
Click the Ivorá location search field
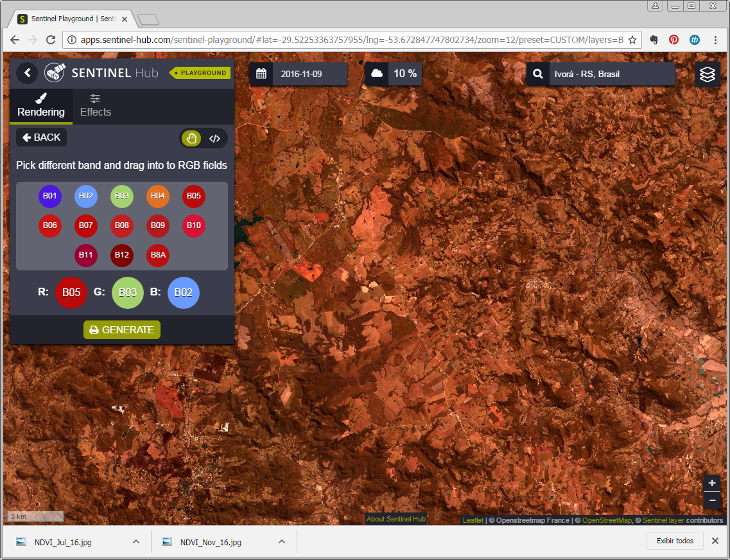(x=610, y=74)
